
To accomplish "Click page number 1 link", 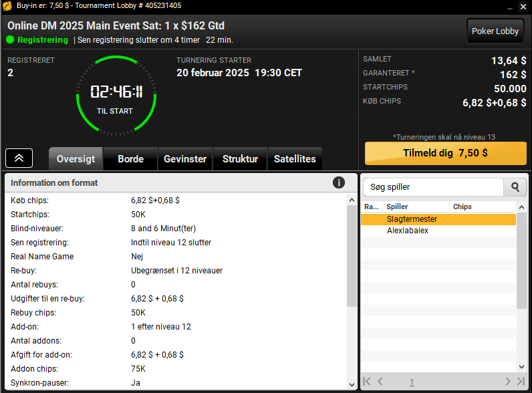I will tap(412, 382).
